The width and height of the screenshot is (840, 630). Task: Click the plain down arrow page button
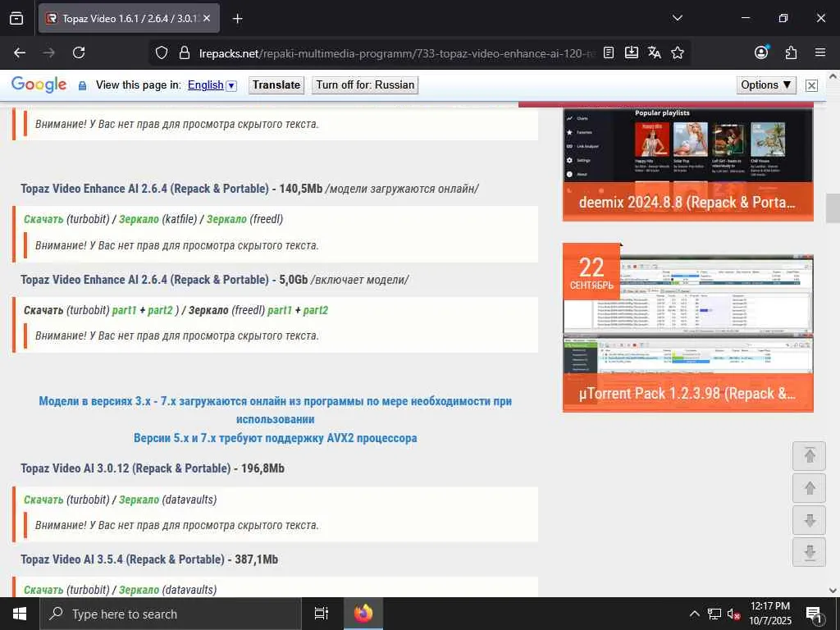810,520
